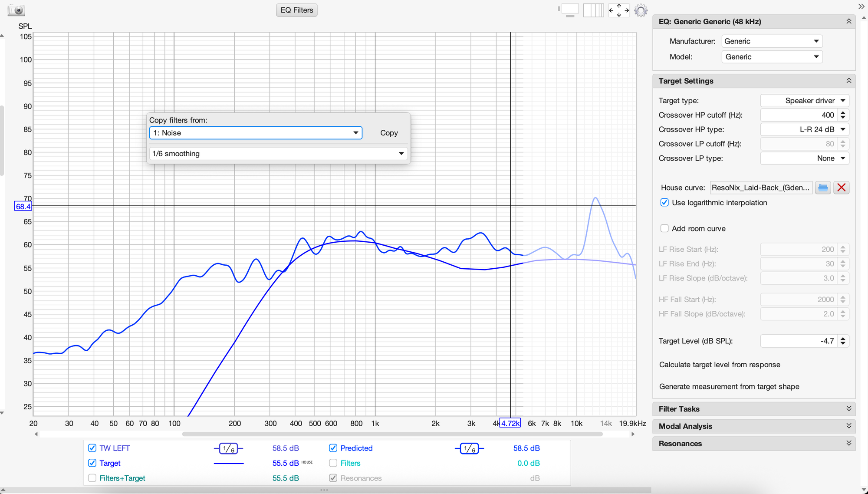Image resolution: width=868 pixels, height=494 pixels.
Task: Clear house curve with red X
Action: [x=841, y=188]
